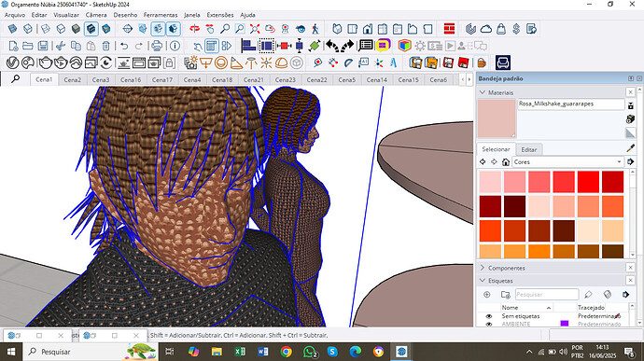Select the bright red color swatch
This screenshot has height=361, width=644.
588,182
